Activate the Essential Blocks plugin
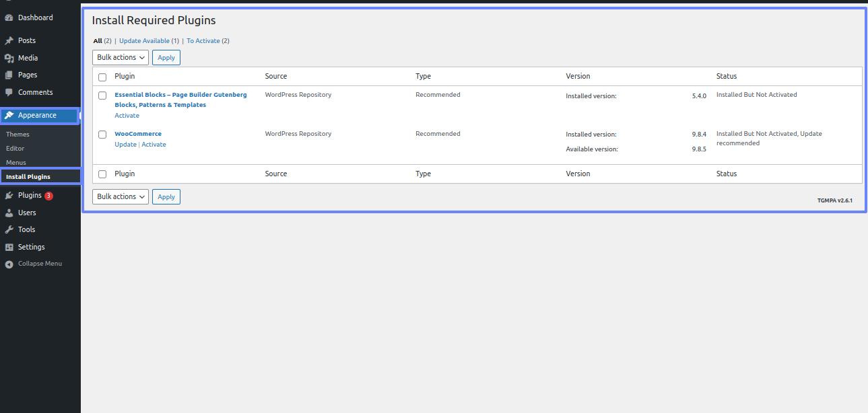The width and height of the screenshot is (868, 413). point(127,116)
